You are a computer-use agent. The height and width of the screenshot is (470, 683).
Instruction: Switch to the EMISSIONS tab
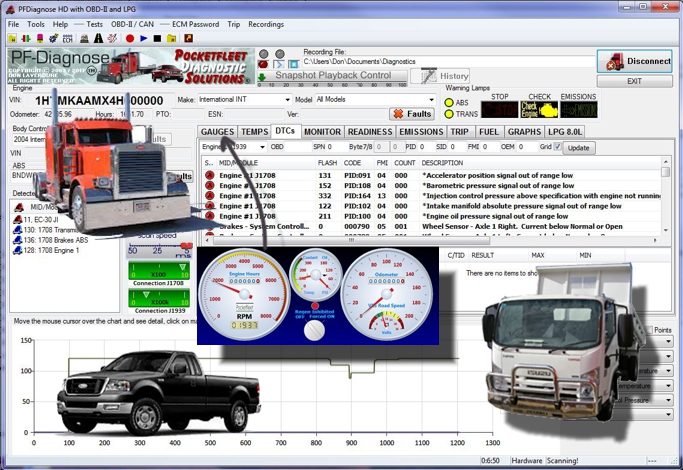point(421,132)
